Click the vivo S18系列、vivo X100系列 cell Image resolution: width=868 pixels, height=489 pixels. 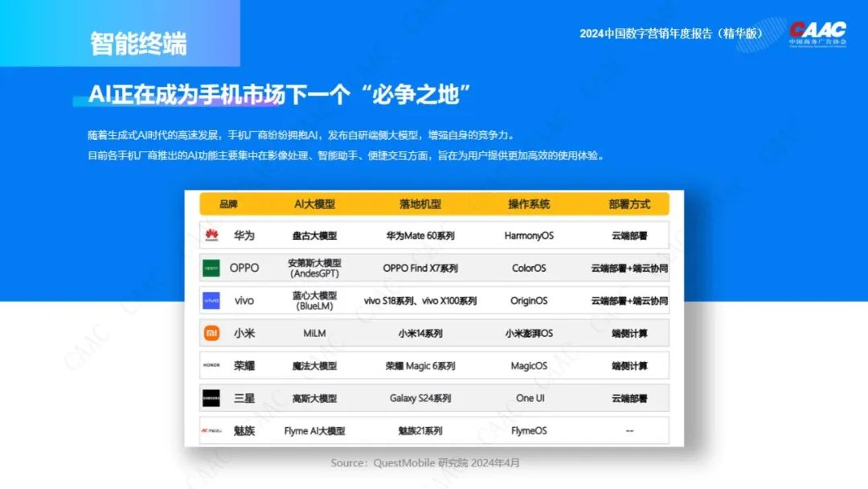420,301
